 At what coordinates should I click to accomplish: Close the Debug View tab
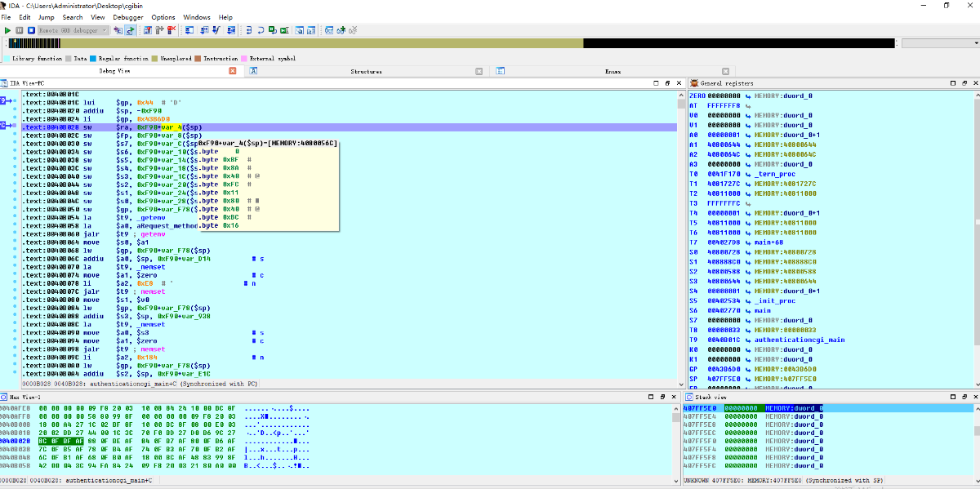[232, 71]
